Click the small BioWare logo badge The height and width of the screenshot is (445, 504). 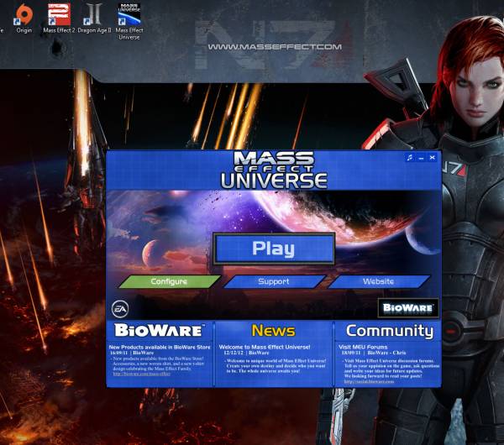[x=408, y=308]
